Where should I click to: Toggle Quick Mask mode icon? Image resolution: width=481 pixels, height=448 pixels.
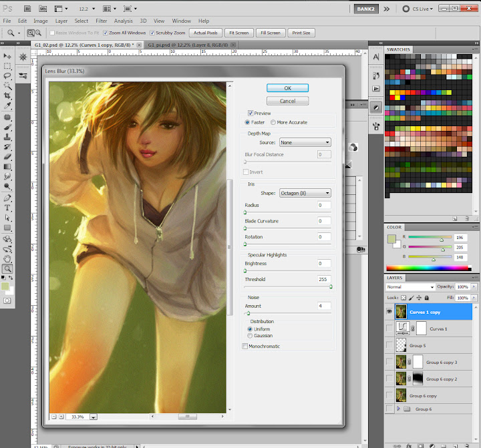click(x=7, y=301)
